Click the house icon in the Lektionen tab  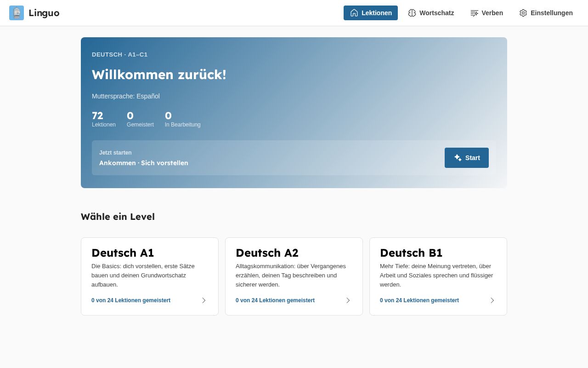coord(354,13)
